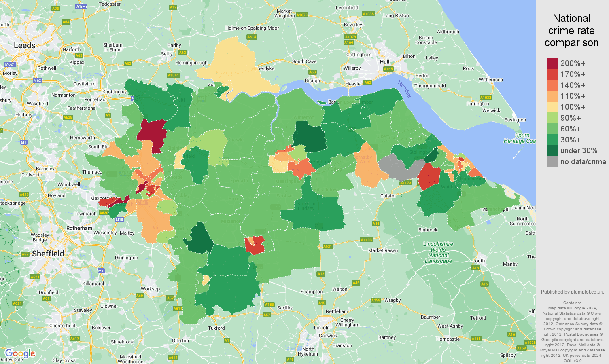Click the Selby town label

coord(167,54)
